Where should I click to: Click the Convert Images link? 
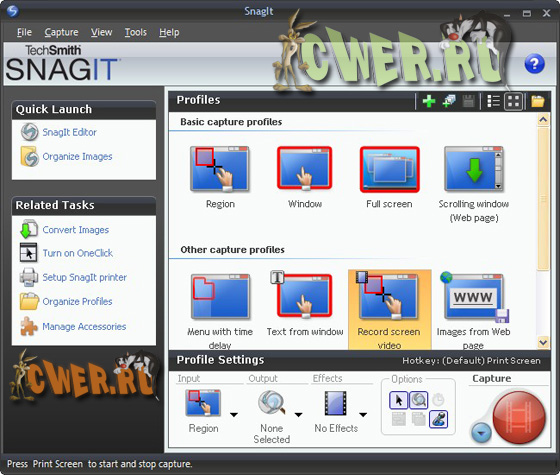[x=76, y=230]
